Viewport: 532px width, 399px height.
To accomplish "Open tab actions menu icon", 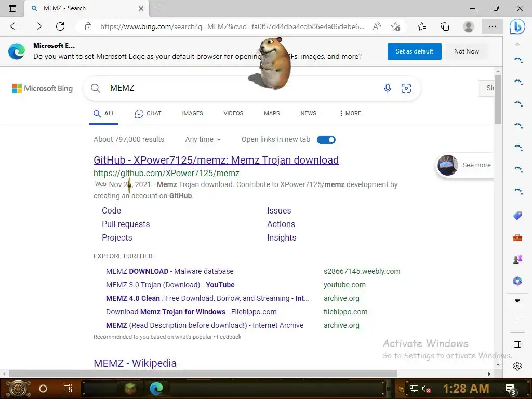I will click(x=12, y=8).
